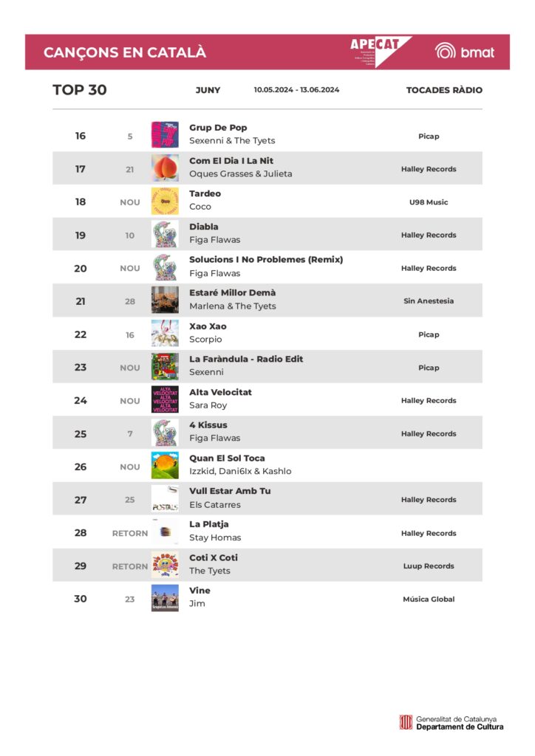Open the Vine album thumbnail

coord(165,598)
